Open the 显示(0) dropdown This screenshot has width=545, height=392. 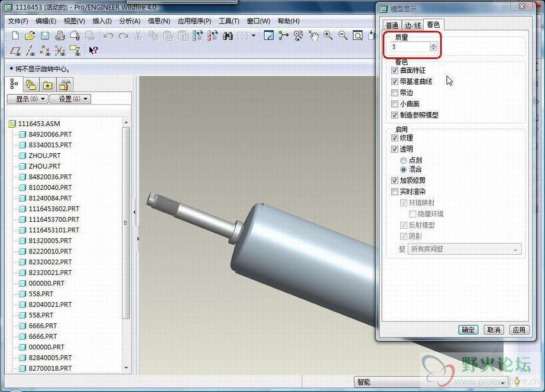tap(27, 99)
